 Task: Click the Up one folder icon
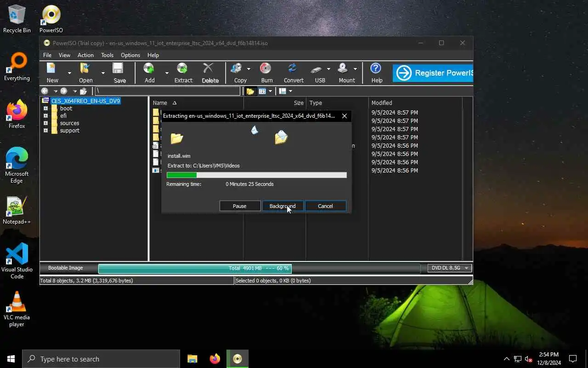pyautogui.click(x=83, y=91)
